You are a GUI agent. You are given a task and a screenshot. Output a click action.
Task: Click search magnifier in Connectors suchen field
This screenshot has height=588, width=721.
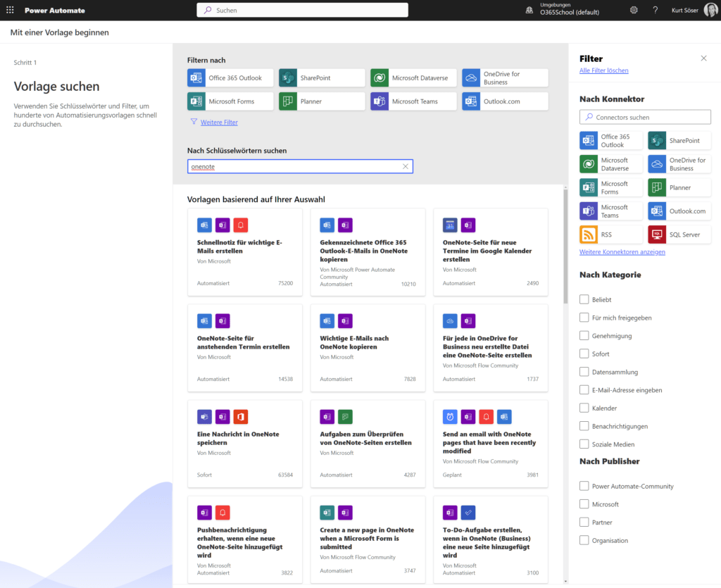(589, 117)
